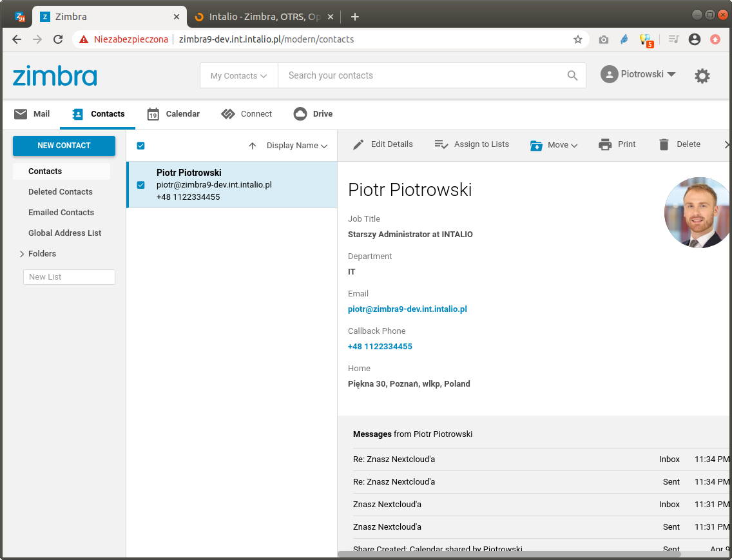This screenshot has width=732, height=560.
Task: Click the horizontal scrollbar at bottom
Action: (509, 554)
